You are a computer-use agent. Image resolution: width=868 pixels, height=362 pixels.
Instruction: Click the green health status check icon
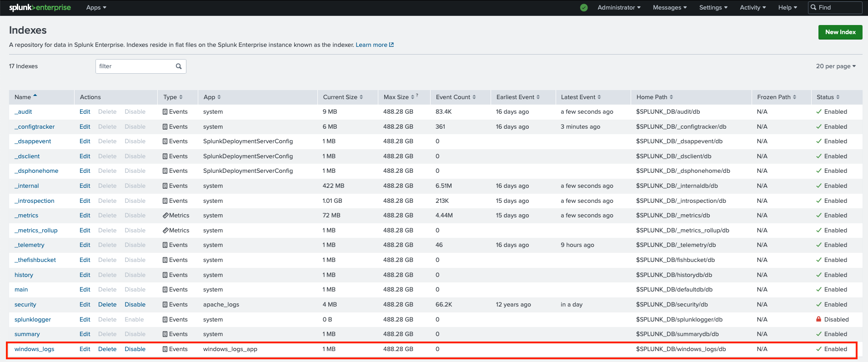584,7
